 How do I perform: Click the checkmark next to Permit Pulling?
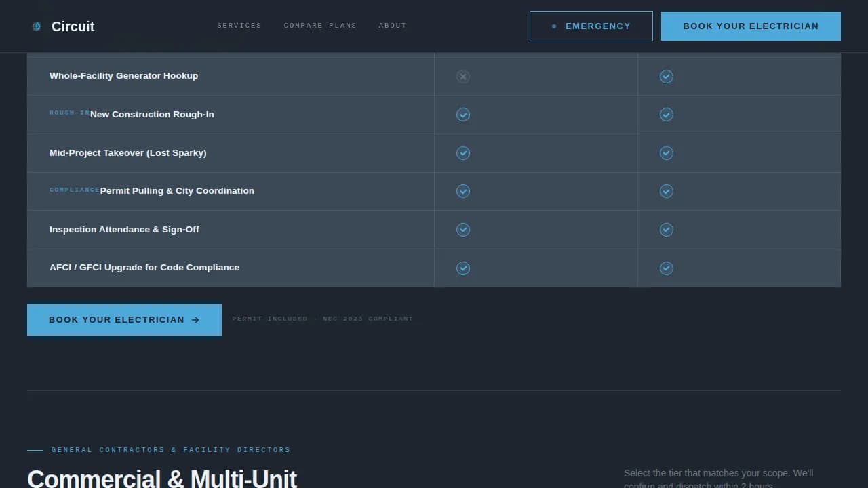462,191
